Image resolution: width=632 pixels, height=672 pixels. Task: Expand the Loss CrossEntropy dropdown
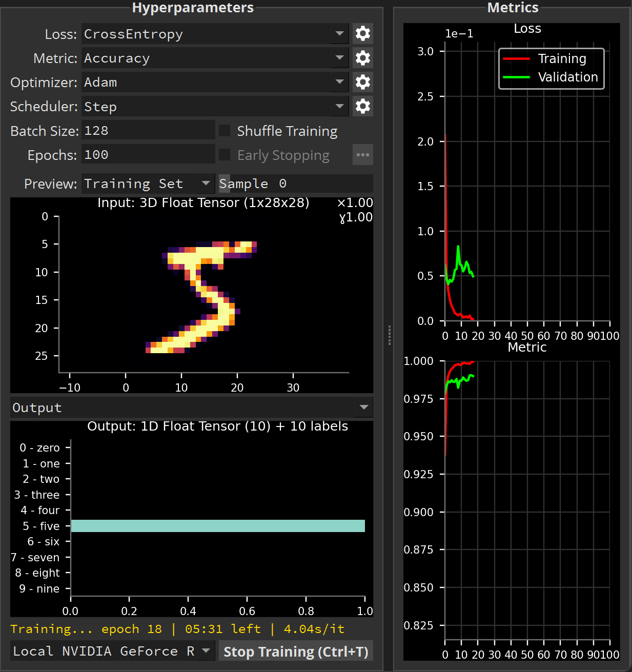(x=215, y=34)
